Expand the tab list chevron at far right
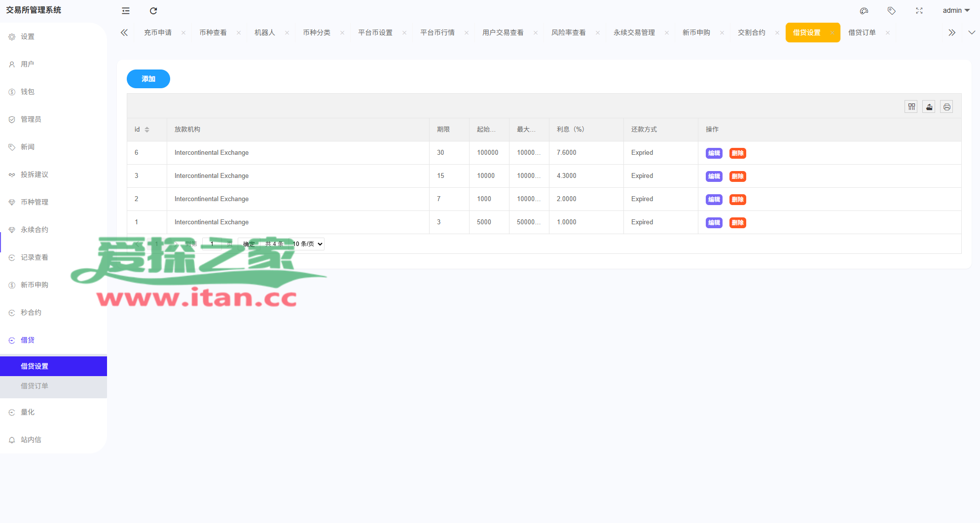 (971, 33)
